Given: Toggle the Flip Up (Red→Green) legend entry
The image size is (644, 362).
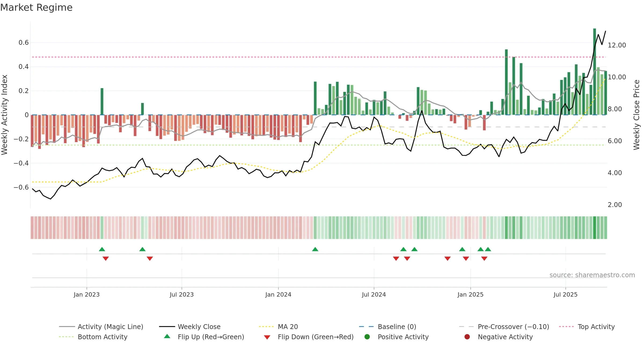Looking at the screenshot, I should tap(204, 337).
